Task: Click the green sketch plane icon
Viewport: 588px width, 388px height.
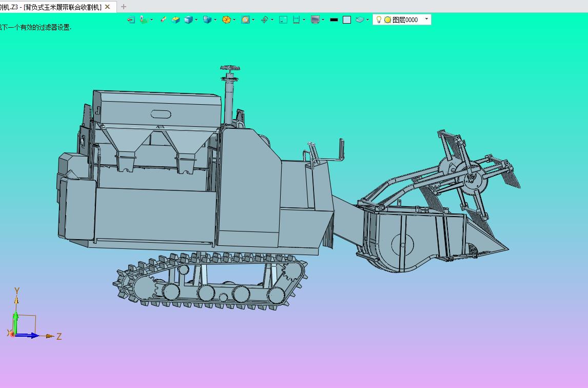Action: pyautogui.click(x=144, y=20)
